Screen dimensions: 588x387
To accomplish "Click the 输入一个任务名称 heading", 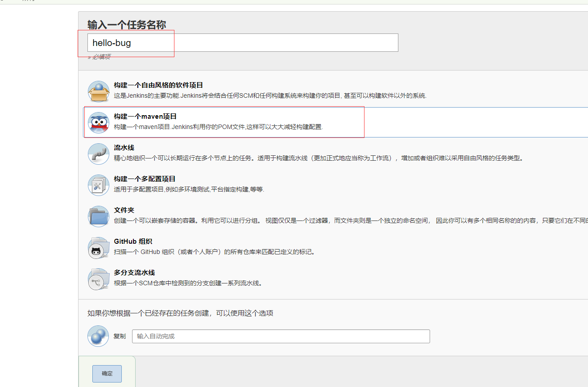I will click(x=127, y=25).
